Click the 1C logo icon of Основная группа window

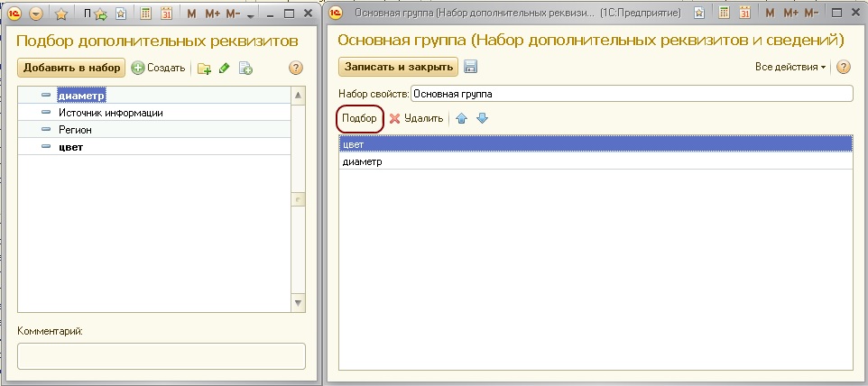pyautogui.click(x=336, y=14)
